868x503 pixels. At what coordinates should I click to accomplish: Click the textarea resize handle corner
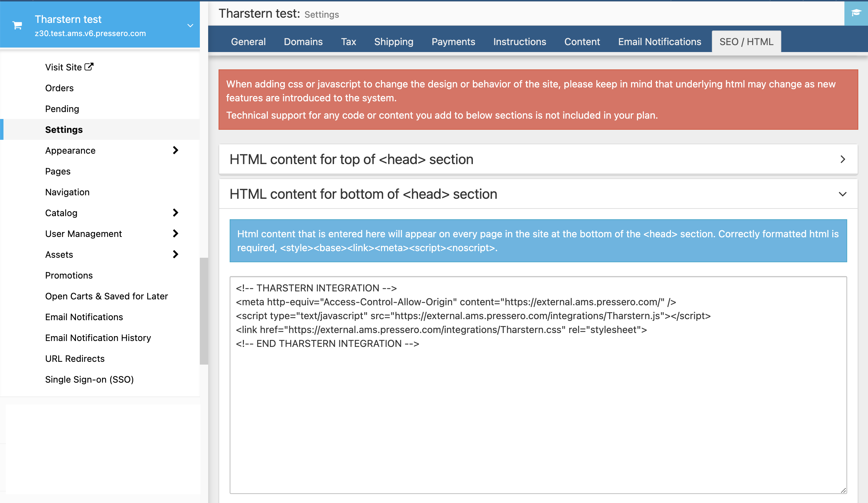(843, 490)
